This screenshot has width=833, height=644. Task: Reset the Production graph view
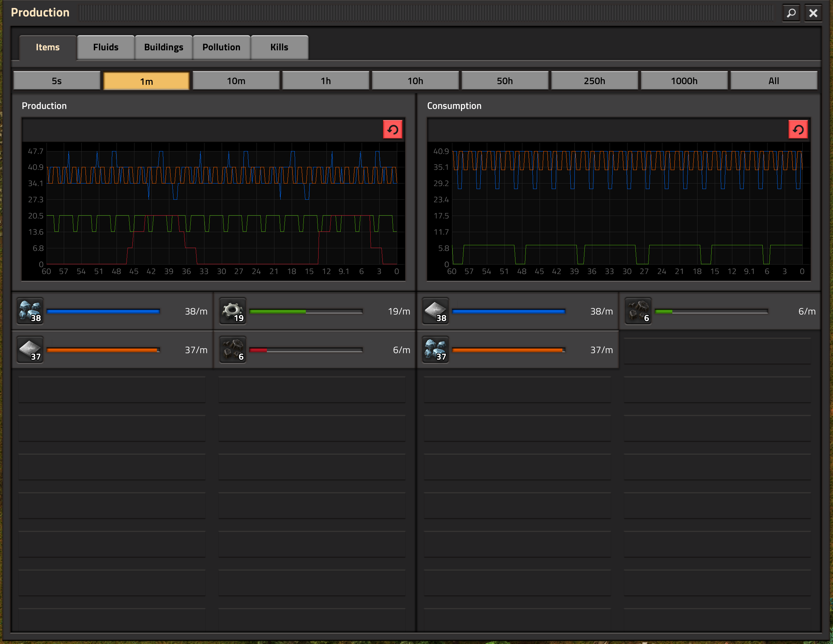393,130
